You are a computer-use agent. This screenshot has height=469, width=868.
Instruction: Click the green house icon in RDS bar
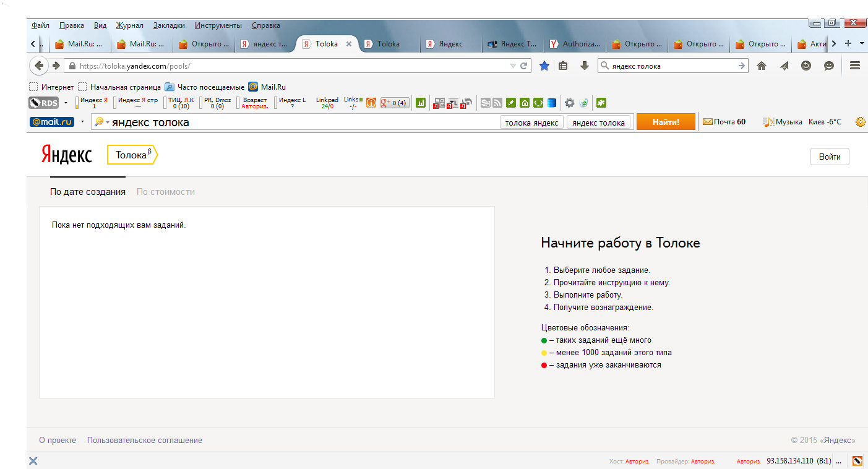coord(525,103)
